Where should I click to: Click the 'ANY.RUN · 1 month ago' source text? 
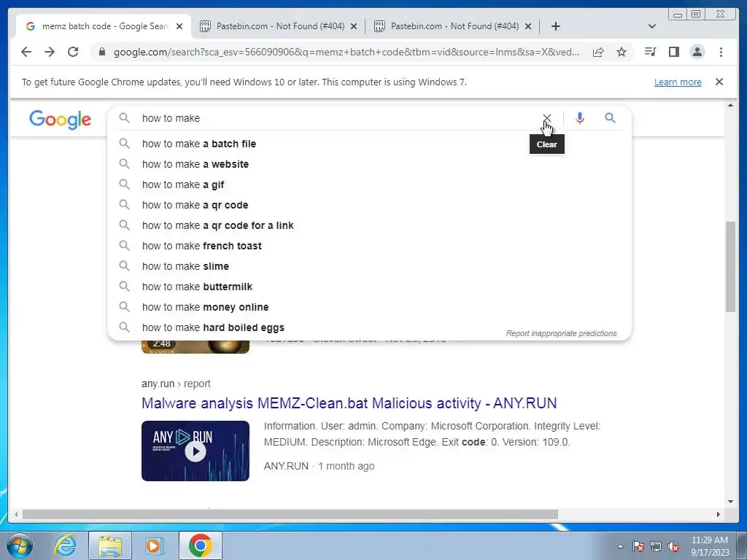click(x=320, y=466)
